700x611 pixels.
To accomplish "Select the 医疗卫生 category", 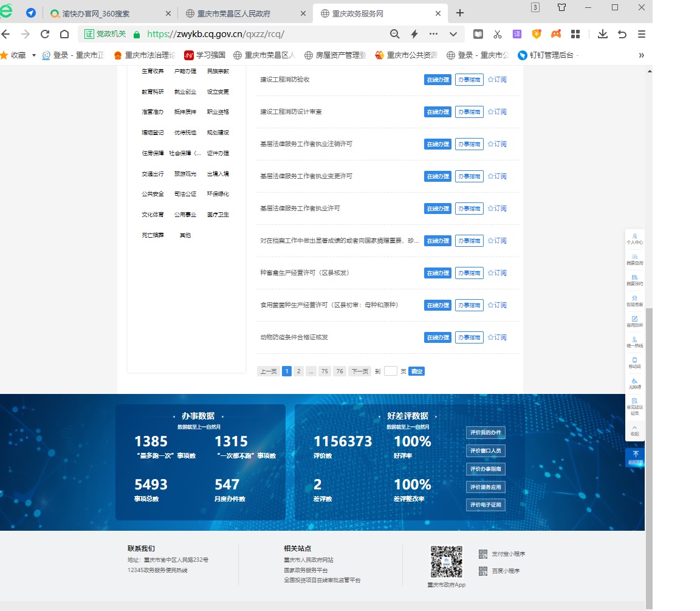I will [218, 215].
